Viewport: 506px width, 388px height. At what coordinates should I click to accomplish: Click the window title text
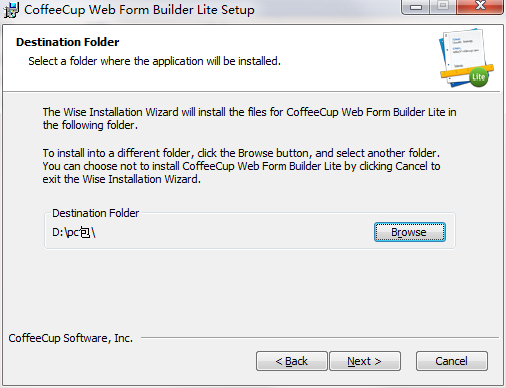point(139,10)
